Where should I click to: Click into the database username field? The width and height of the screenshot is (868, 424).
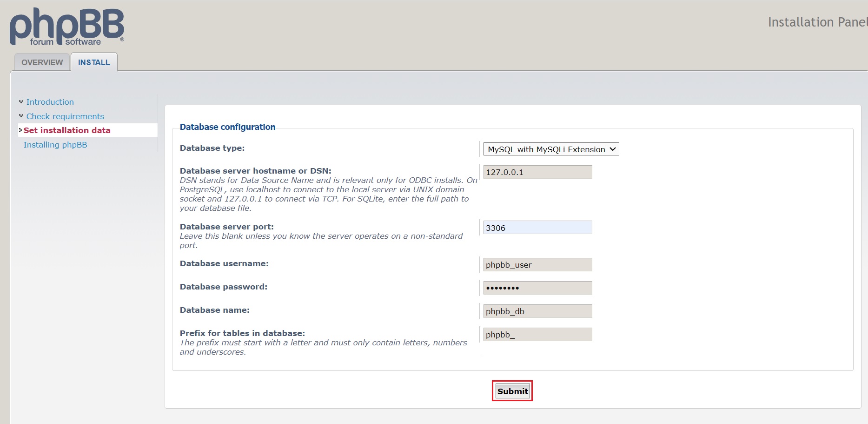tap(537, 265)
